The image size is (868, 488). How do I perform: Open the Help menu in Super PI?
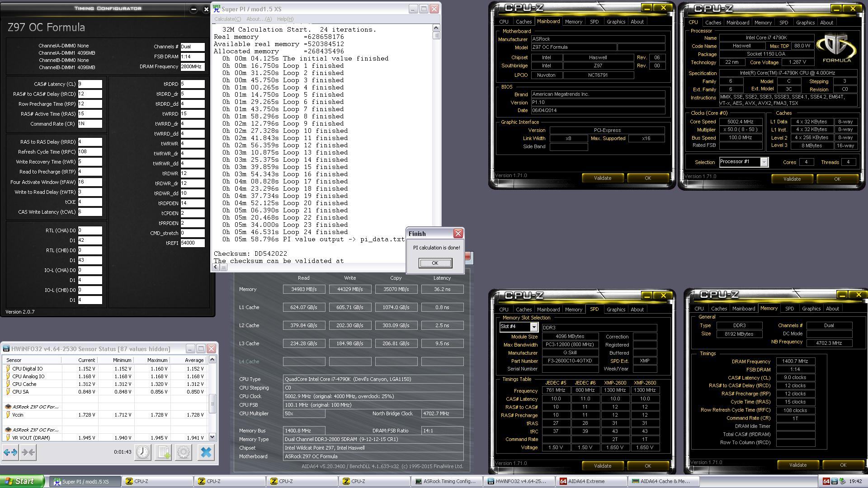coord(285,19)
